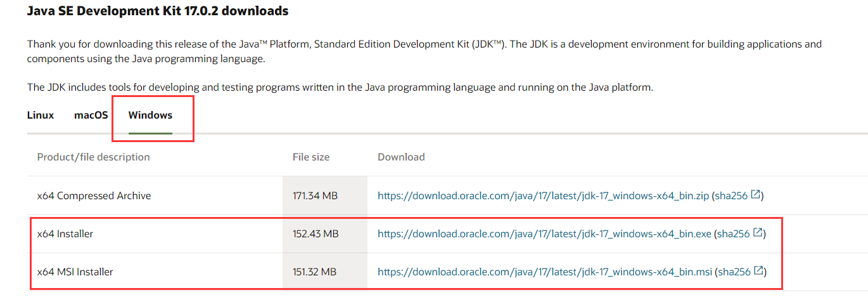Select the x64 Compressed Archive row label
This screenshot has height=302, width=868.
pos(94,196)
